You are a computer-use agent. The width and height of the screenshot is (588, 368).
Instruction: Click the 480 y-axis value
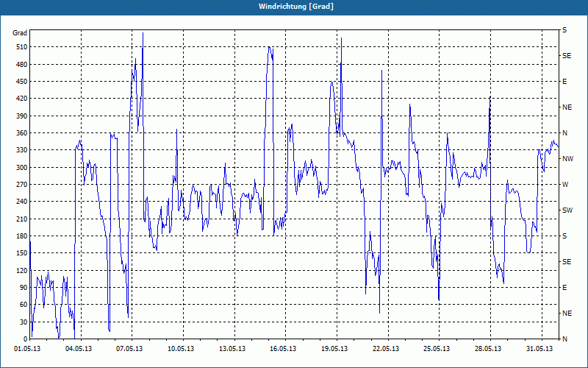(x=22, y=65)
